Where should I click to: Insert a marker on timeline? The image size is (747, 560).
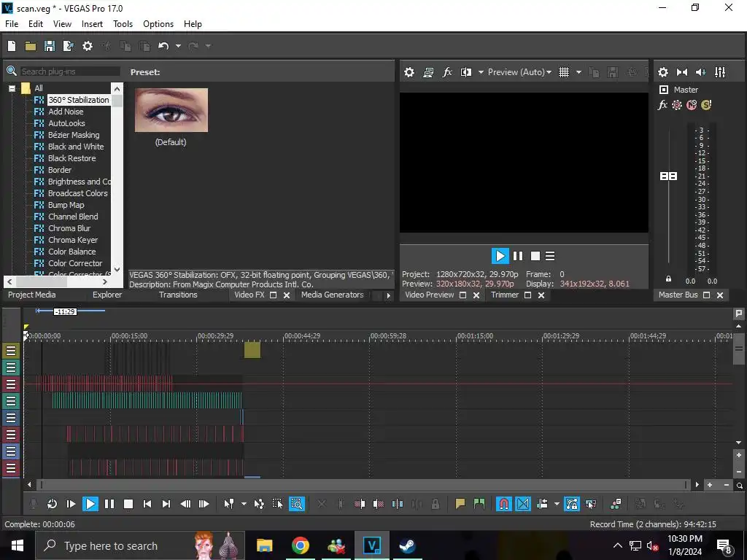[x=460, y=504]
